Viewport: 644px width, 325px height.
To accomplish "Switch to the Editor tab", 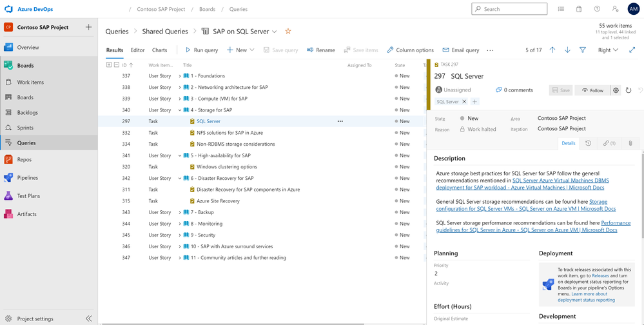I will (x=137, y=50).
